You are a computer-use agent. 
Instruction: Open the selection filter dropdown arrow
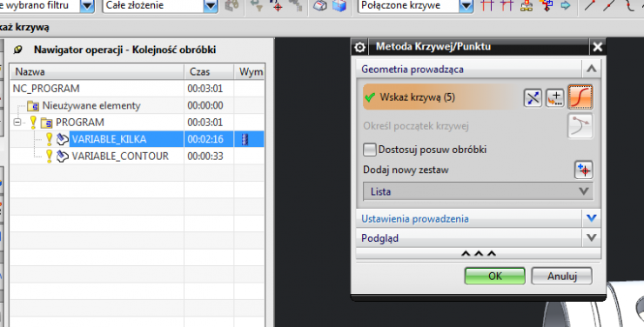(x=87, y=6)
